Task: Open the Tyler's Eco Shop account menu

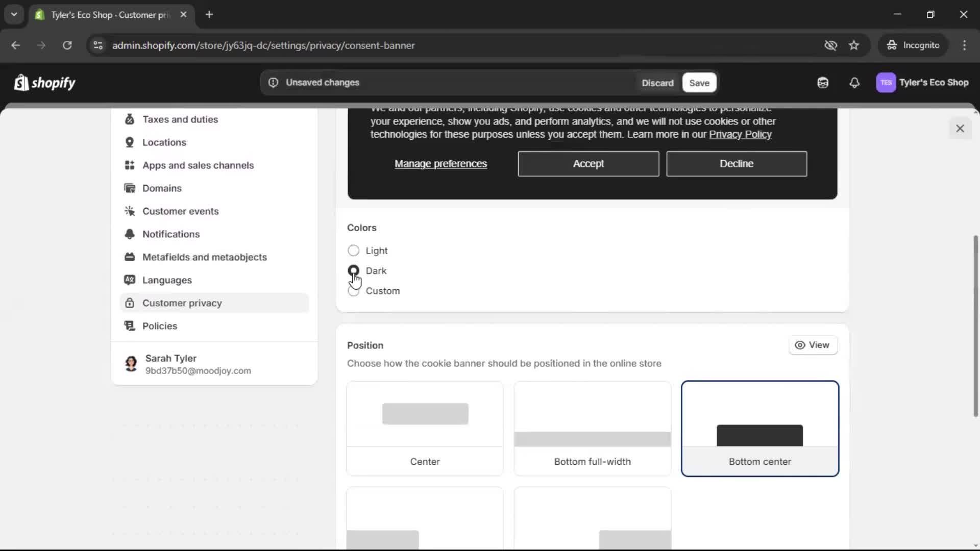Action: (922, 83)
